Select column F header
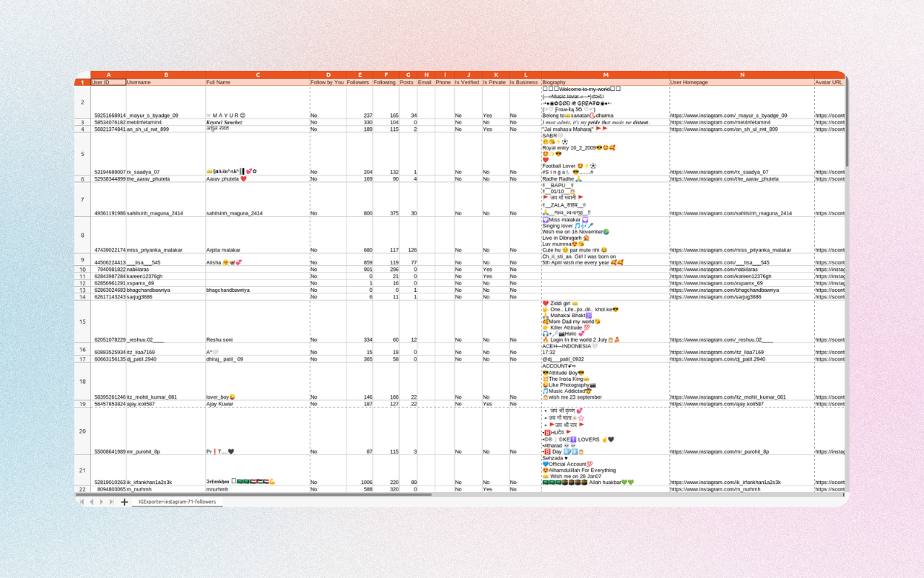924x578 pixels. pos(385,74)
